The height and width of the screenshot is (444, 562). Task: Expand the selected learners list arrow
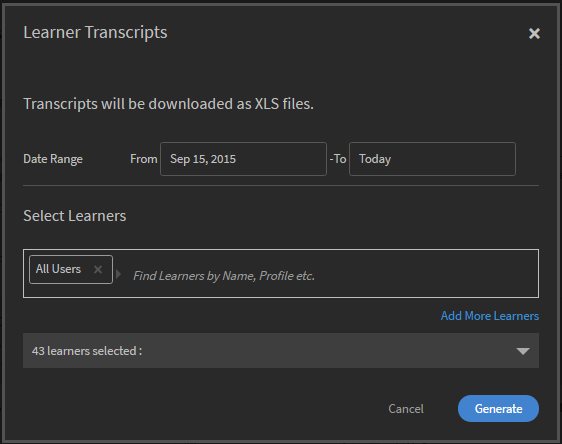(x=523, y=351)
